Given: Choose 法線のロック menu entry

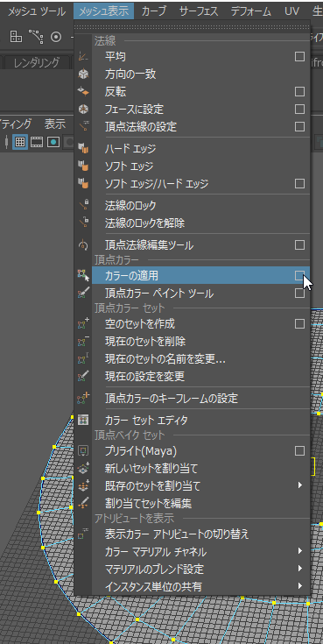Looking at the screenshot, I should pyautogui.click(x=200, y=206).
